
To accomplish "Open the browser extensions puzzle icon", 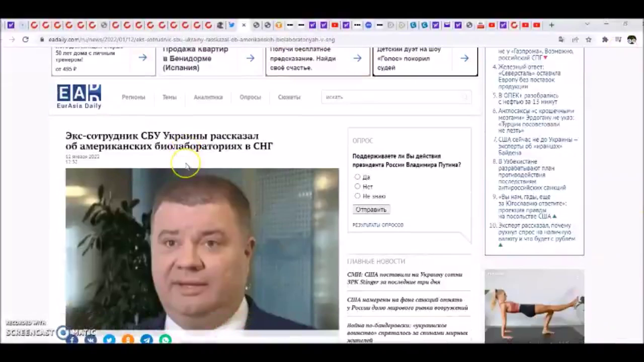I will tap(605, 40).
